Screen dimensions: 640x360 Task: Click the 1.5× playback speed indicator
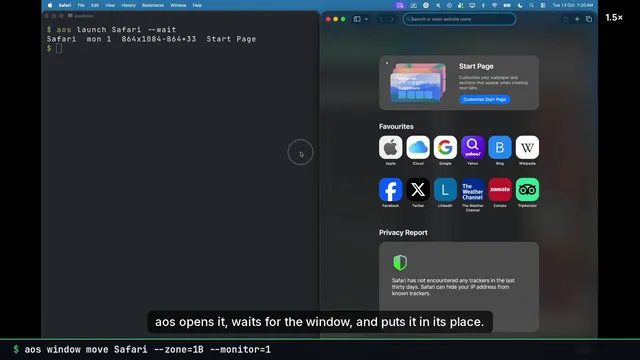[x=614, y=18]
